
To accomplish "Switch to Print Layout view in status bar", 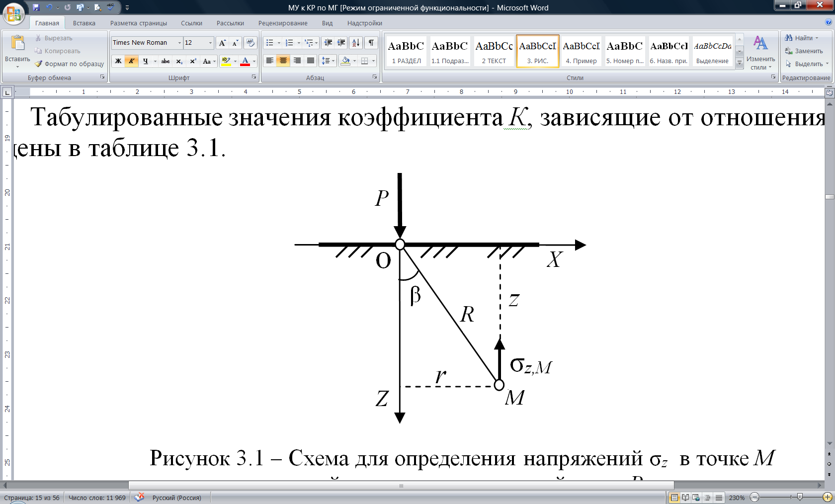I will click(x=674, y=497).
